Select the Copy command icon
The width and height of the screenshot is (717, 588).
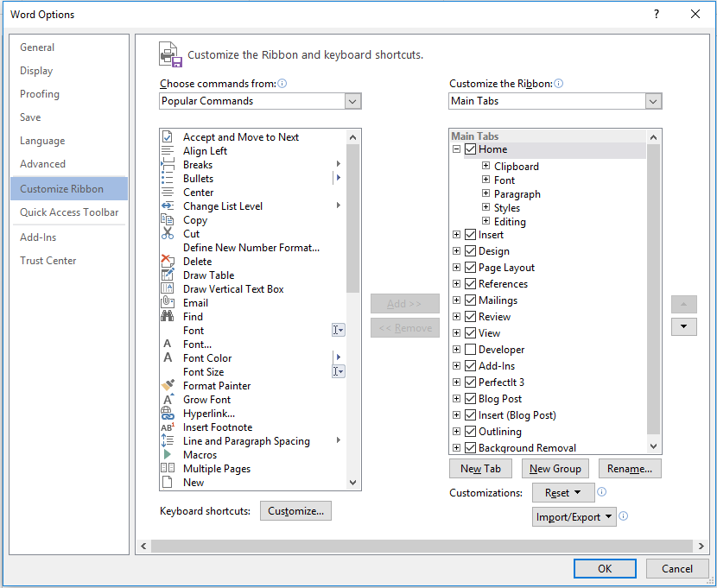pos(168,220)
